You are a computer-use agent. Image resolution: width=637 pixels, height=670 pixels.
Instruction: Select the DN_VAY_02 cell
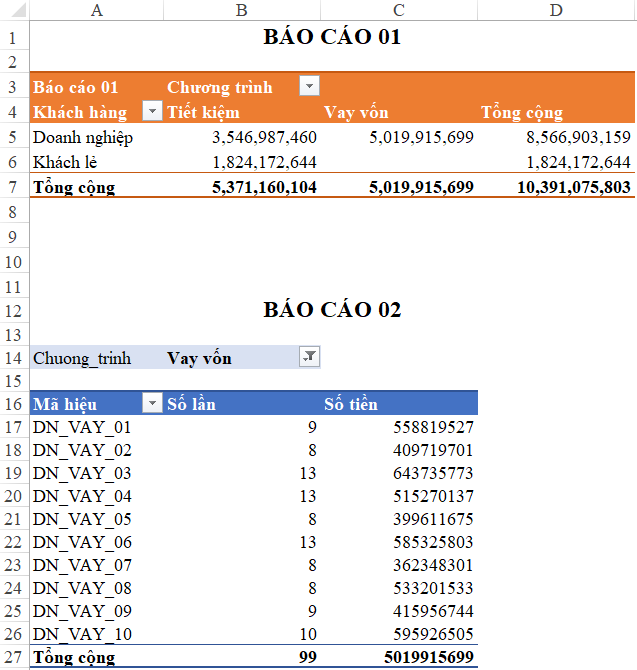(x=82, y=451)
